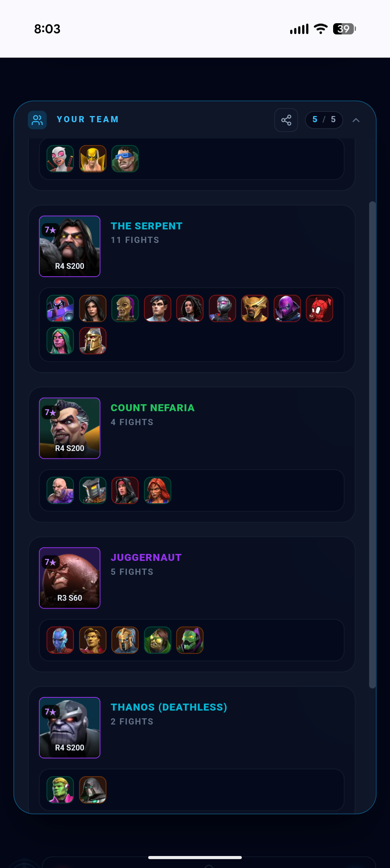Image resolution: width=390 pixels, height=868 pixels.
Task: Open The Serpent champion portrait
Action: (x=70, y=246)
